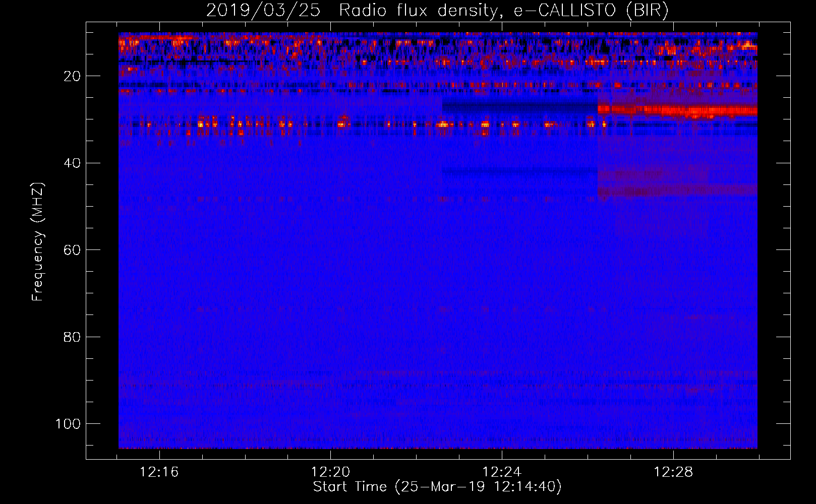Click the 12:28 time tick label
Screen dimensions: 816x504
[673, 472]
